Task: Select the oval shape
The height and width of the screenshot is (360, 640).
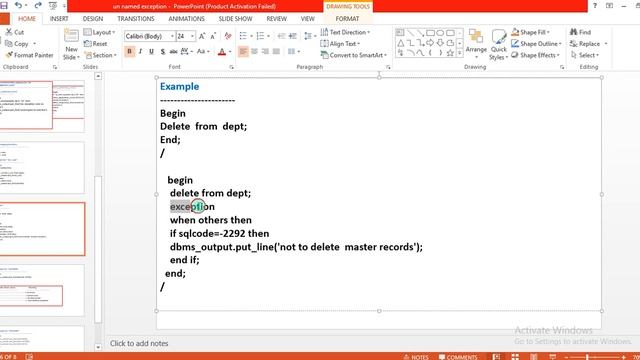Action: coord(440,33)
